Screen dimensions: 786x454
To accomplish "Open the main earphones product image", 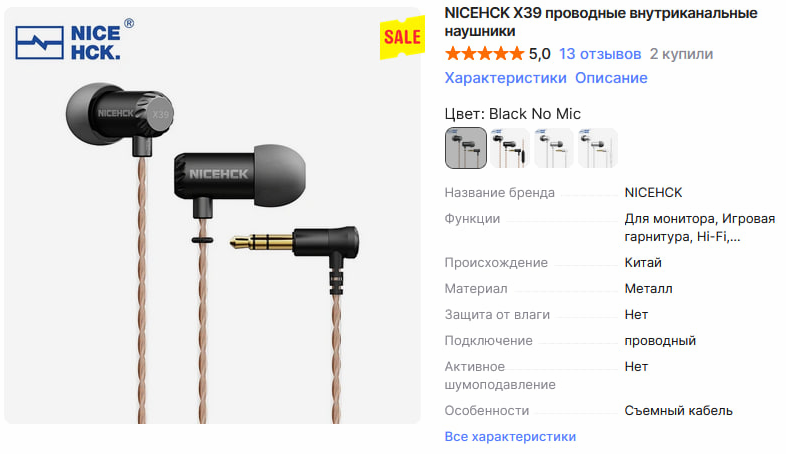I will coord(213,215).
